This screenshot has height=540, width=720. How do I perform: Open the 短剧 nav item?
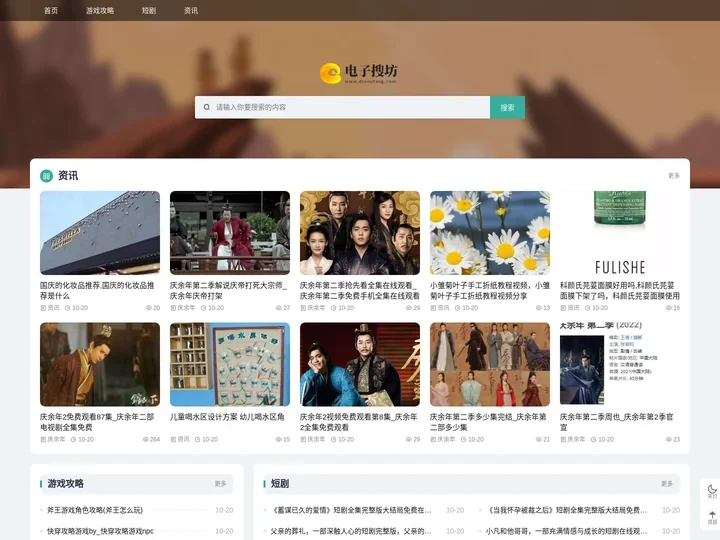point(149,10)
